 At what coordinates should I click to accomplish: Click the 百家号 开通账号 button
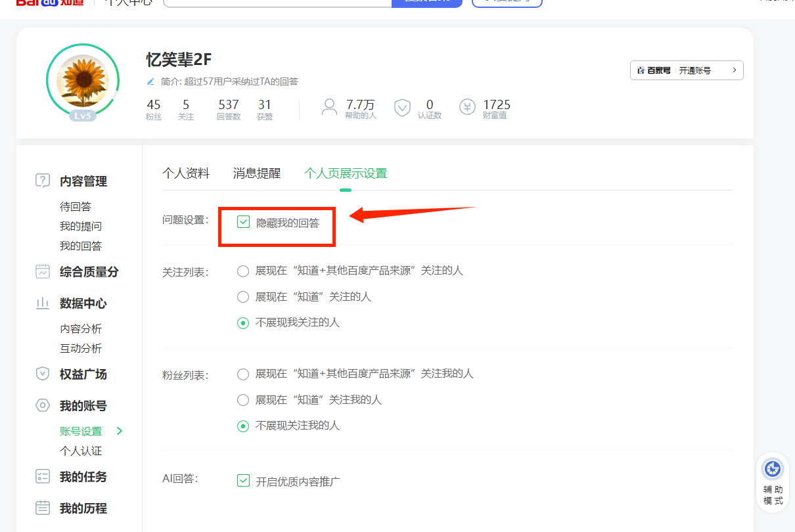click(687, 70)
